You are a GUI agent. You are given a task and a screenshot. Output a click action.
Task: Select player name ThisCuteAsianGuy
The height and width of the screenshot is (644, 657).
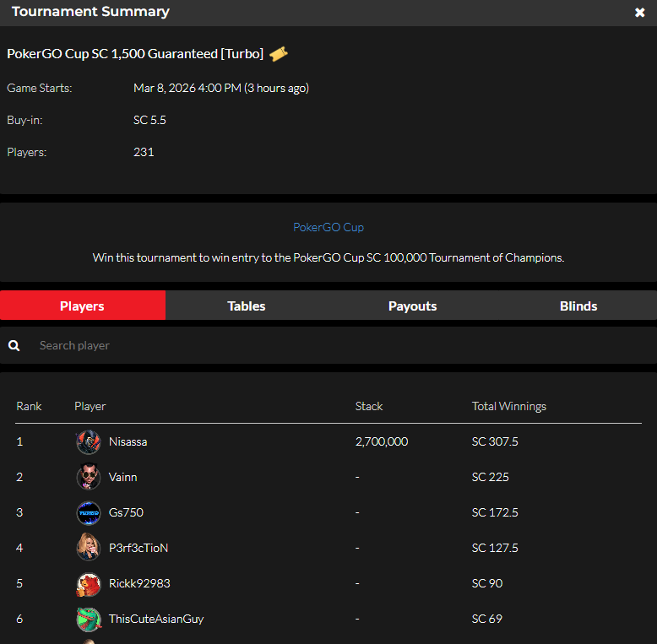pos(156,619)
